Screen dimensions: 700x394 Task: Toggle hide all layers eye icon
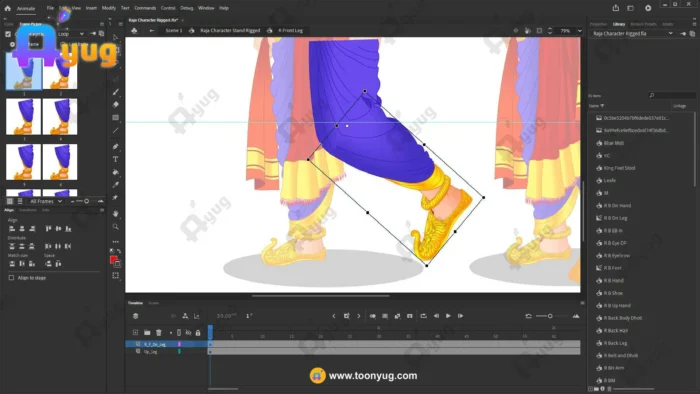point(188,333)
